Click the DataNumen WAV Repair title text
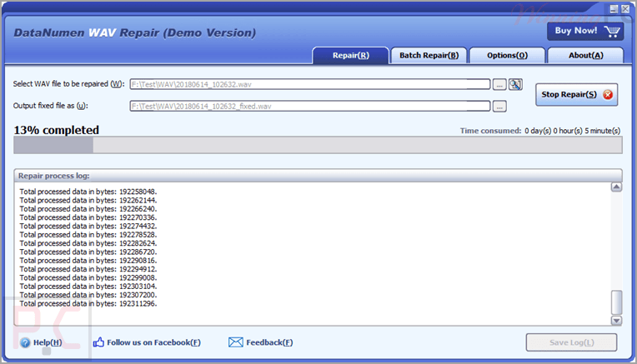637x364 pixels. [135, 32]
